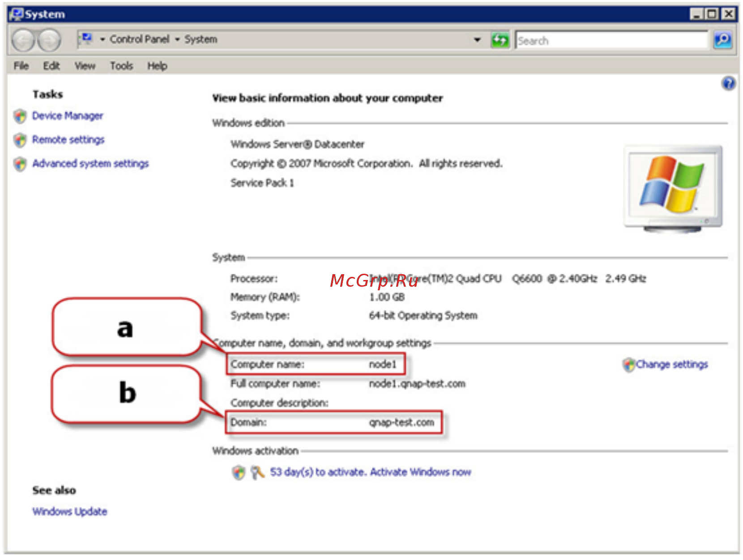
Task: Click the keys icon in Windows activation
Action: coord(257,472)
